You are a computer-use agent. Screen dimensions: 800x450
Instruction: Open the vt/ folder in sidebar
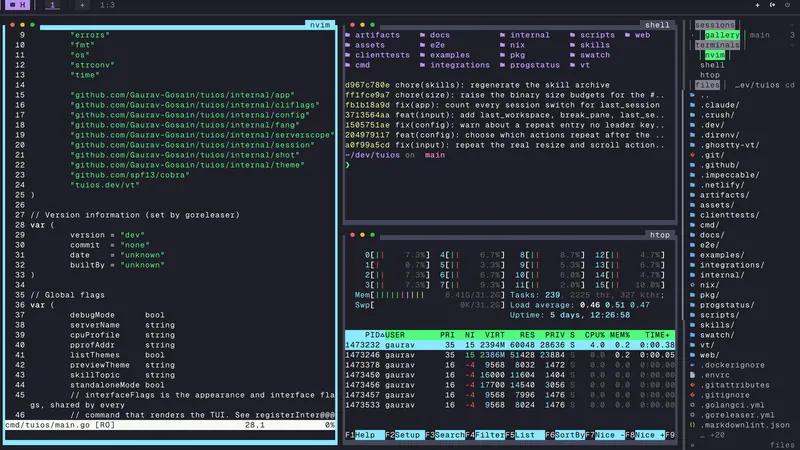click(x=707, y=345)
